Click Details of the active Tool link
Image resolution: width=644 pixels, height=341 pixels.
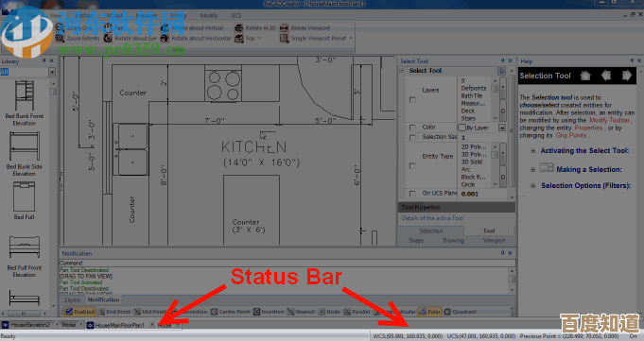432,218
